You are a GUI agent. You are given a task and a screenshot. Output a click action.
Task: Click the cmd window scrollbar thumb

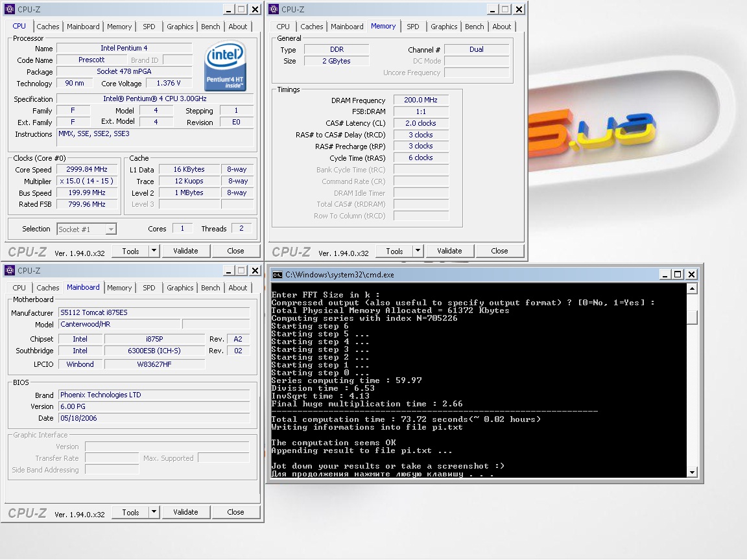click(x=693, y=318)
